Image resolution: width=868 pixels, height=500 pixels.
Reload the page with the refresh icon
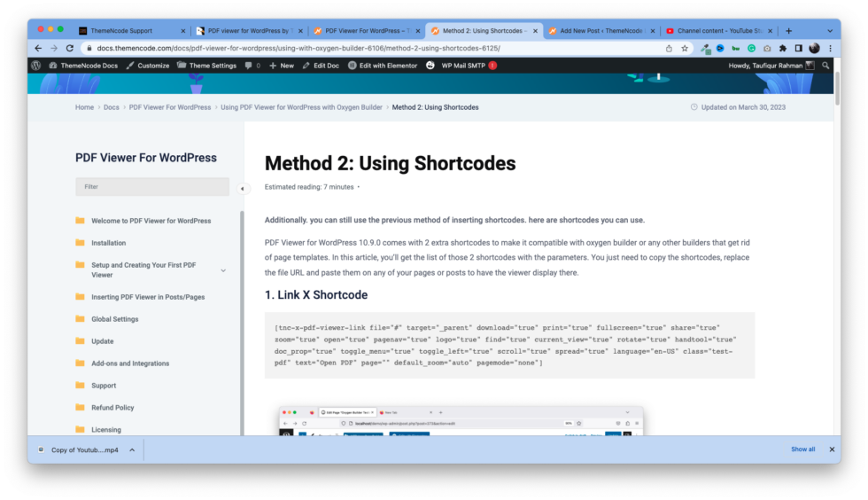click(x=70, y=48)
